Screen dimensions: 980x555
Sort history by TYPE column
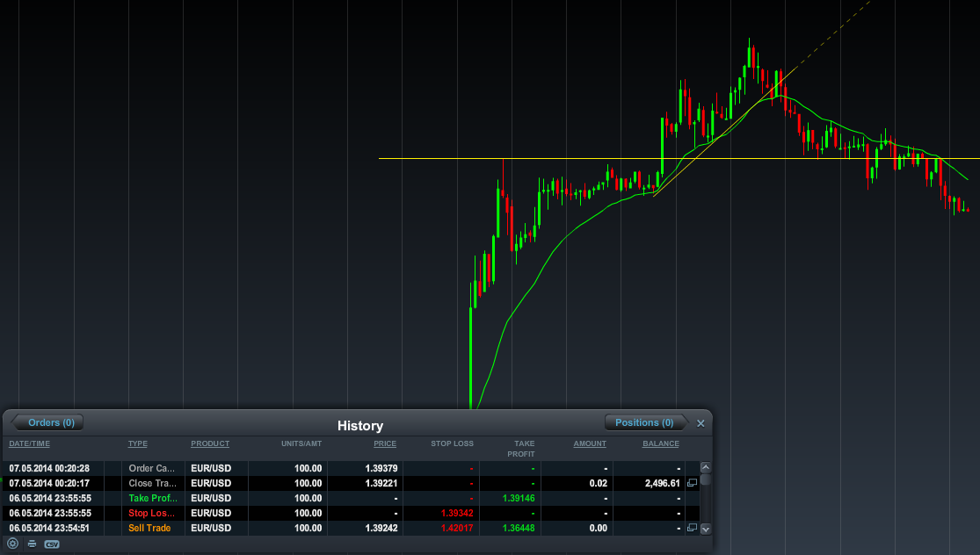tap(137, 443)
